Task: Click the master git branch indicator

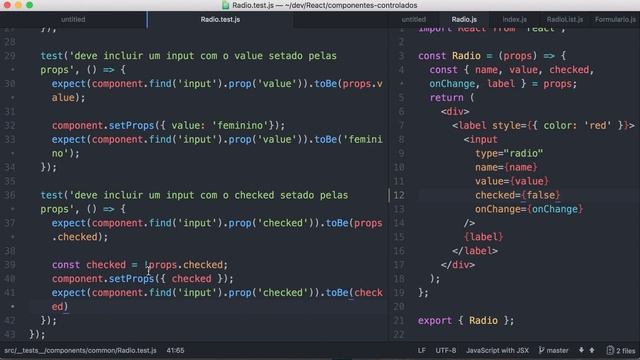Action: click(x=553, y=350)
